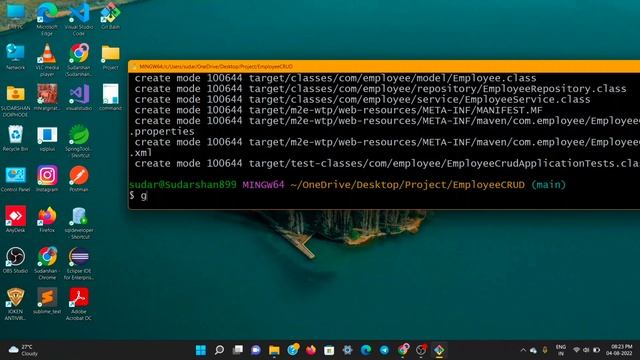The height and width of the screenshot is (360, 640).
Task: Open This PC desktop icon
Action: coord(16,16)
